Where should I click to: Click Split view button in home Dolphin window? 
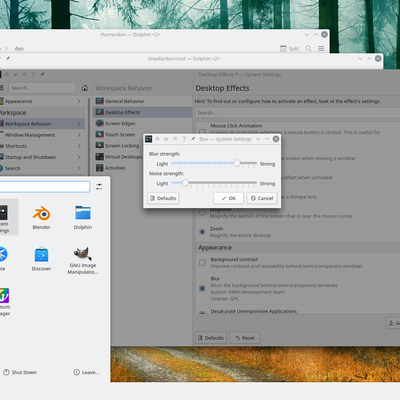[289, 49]
